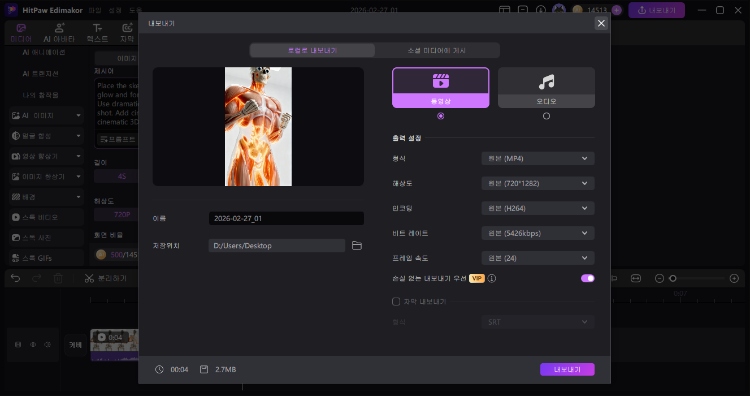Screen dimensions: 750x396
Task: Click the VIP badge in export settings
Action: tap(477, 278)
